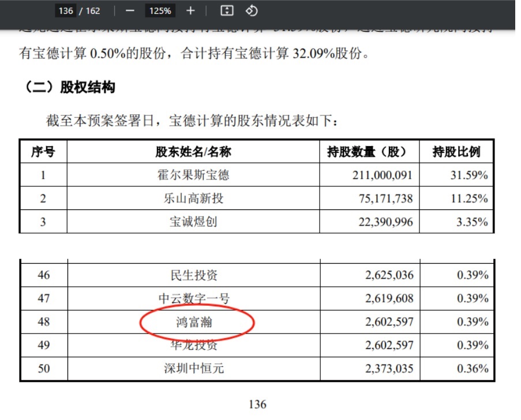521x420 pixels.
Task: Zoom in with the plus icon
Action: click(190, 10)
